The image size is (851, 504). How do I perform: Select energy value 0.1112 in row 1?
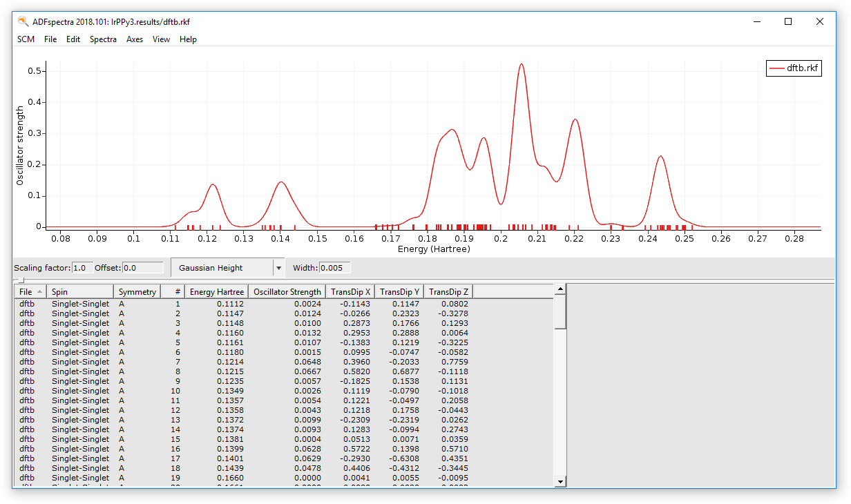[230, 304]
